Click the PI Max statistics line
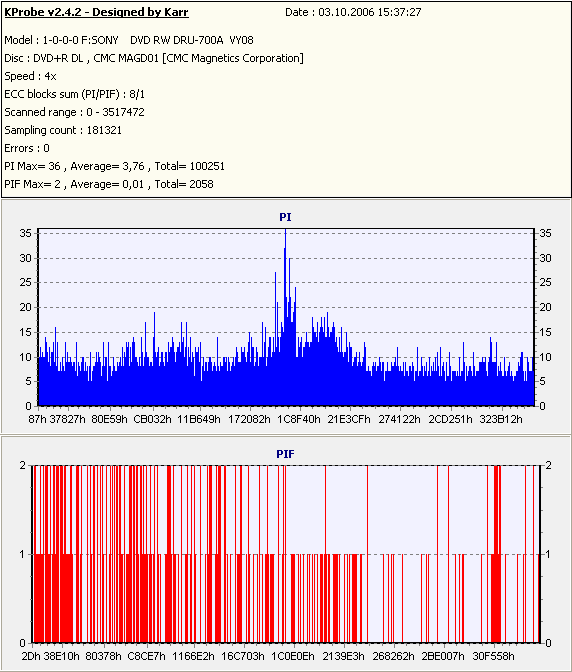The width and height of the screenshot is (572, 672). point(114,166)
